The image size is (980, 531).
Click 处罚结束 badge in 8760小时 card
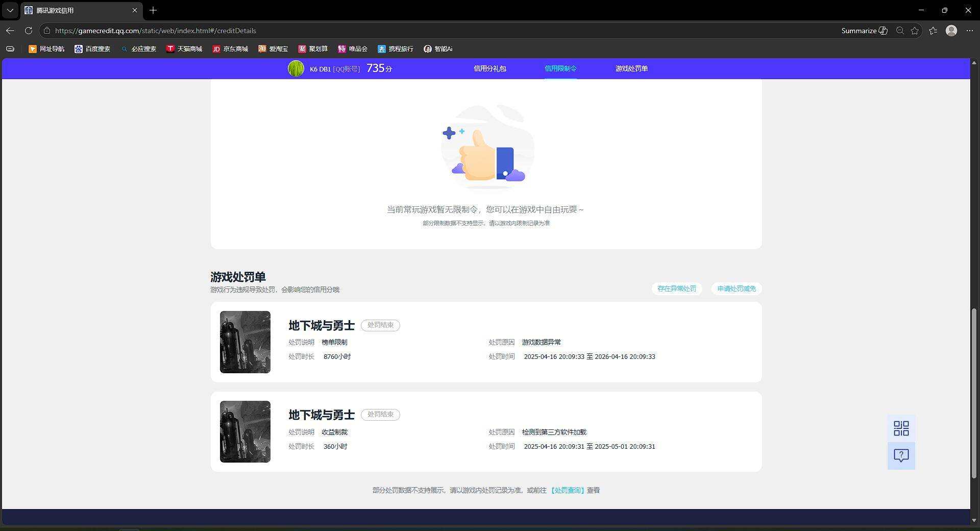[x=380, y=325]
